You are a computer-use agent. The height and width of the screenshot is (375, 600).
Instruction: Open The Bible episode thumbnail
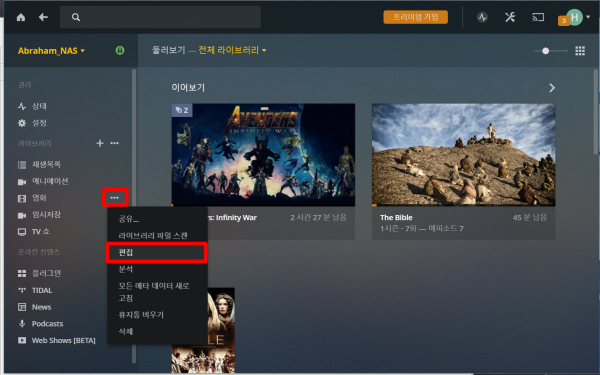463,155
